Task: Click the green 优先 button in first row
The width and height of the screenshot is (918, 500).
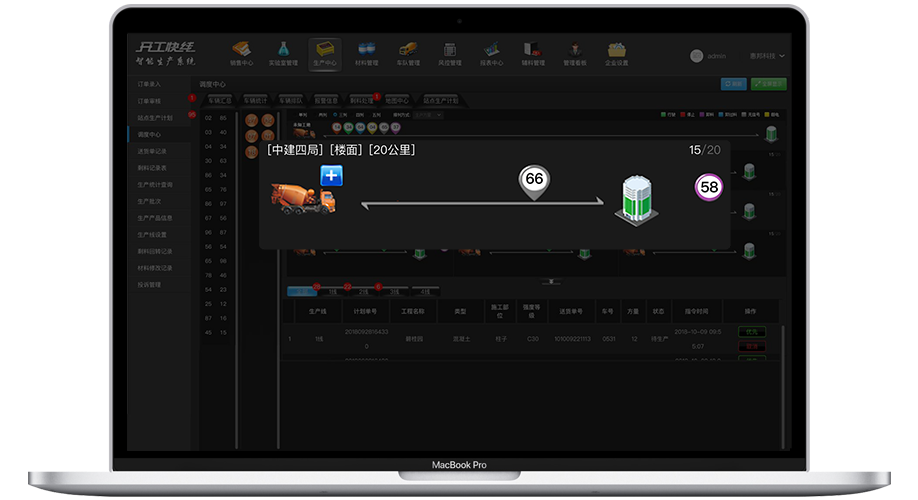Action: click(x=751, y=331)
